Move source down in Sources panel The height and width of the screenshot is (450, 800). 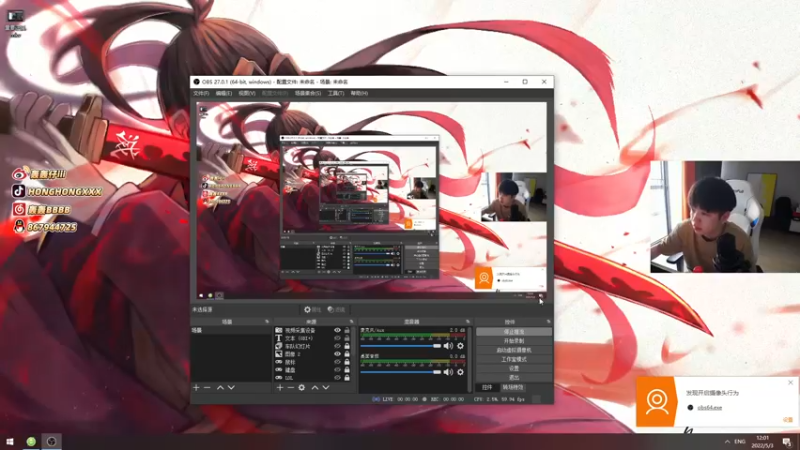(x=326, y=388)
